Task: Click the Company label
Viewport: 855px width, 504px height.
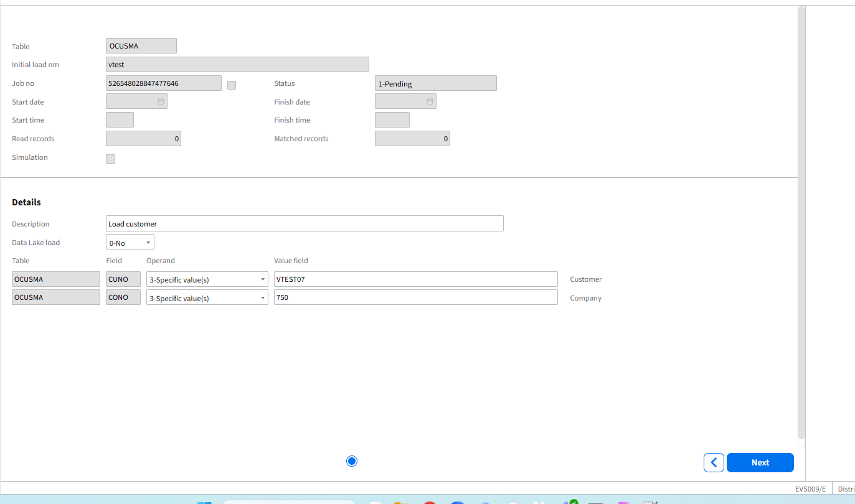Action: 586,298
